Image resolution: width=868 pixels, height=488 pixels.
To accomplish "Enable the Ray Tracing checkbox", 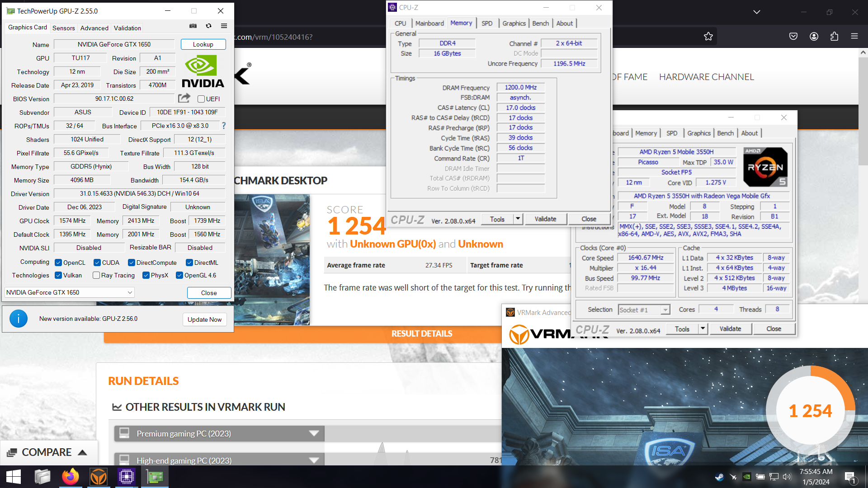I will 96,275.
